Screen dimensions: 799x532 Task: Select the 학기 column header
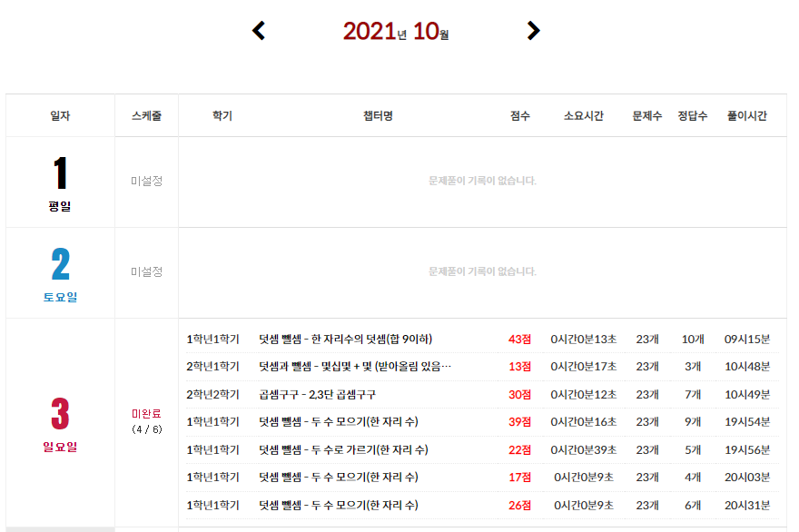pos(222,115)
